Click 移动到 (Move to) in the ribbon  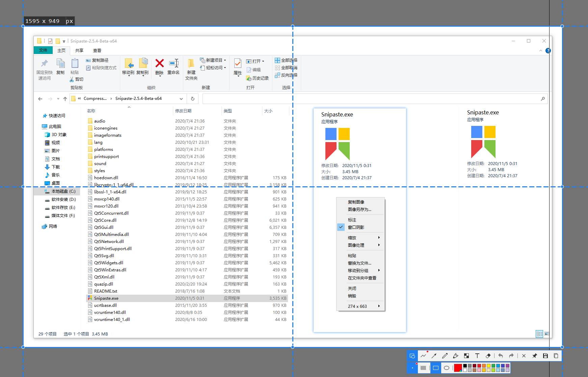pos(128,68)
